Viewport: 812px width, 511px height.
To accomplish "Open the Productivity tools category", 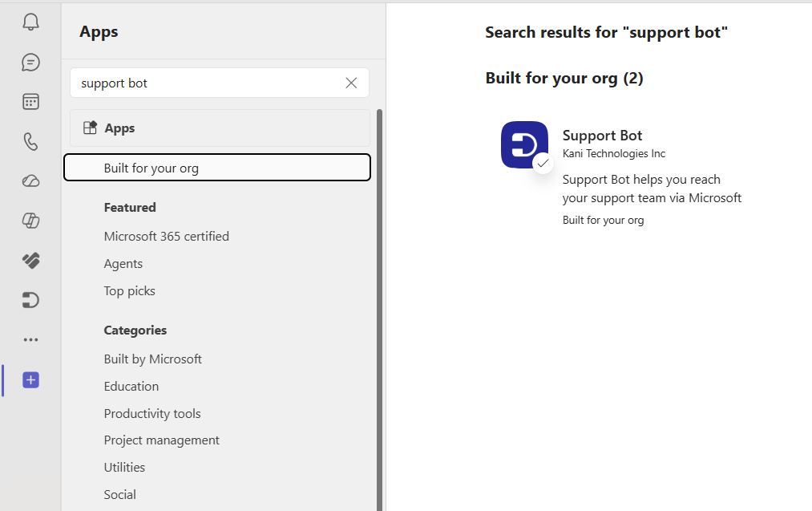I will point(152,414).
